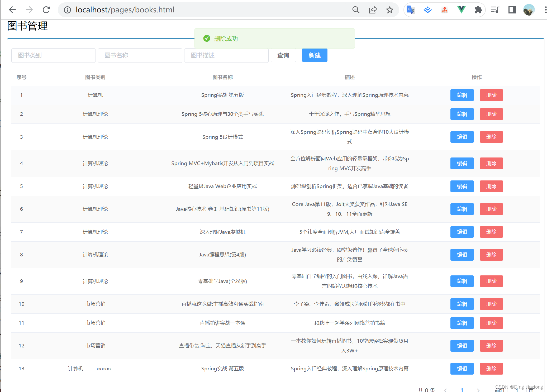547x392 pixels.
Task: Open the Chrome extensions puzzle menu
Action: tap(478, 10)
